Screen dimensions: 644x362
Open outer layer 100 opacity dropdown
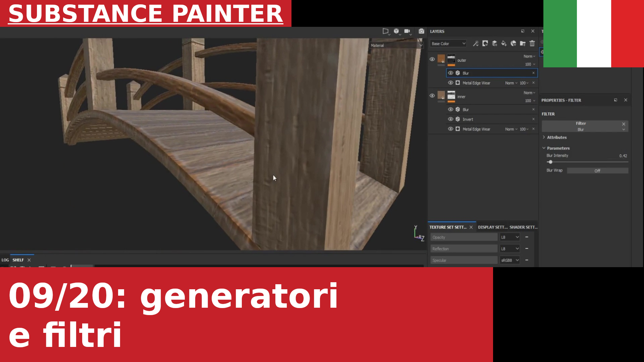(x=530, y=64)
